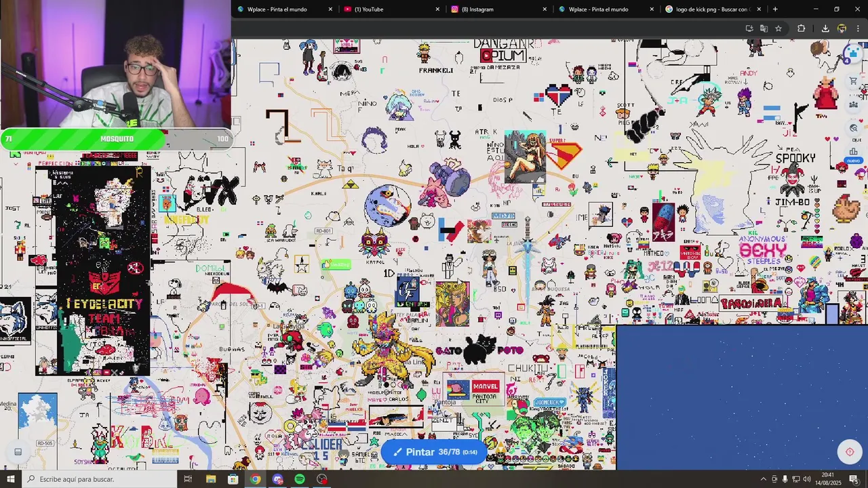The width and height of the screenshot is (868, 488).
Task: Click the FRANKELI label on canvas
Action: 436,70
